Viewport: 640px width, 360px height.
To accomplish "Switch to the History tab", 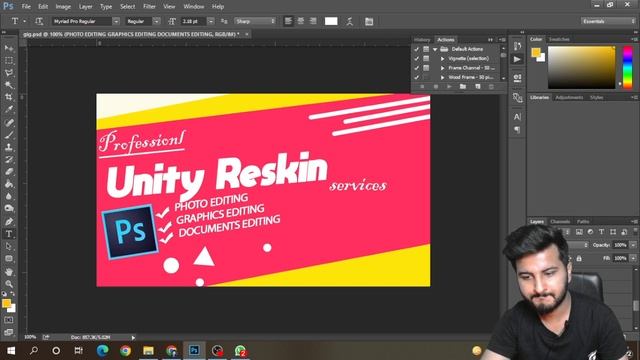I will tap(422, 40).
